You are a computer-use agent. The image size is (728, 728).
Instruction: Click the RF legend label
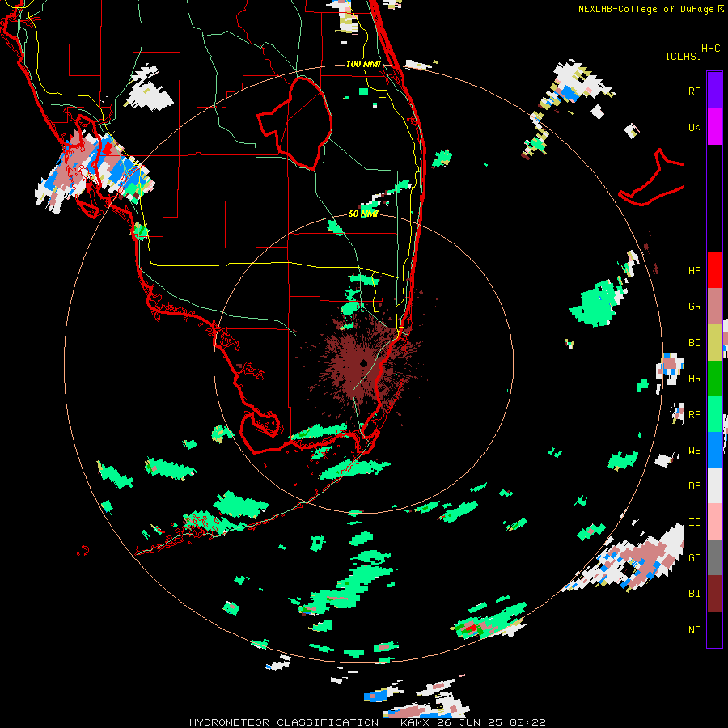[x=694, y=91]
